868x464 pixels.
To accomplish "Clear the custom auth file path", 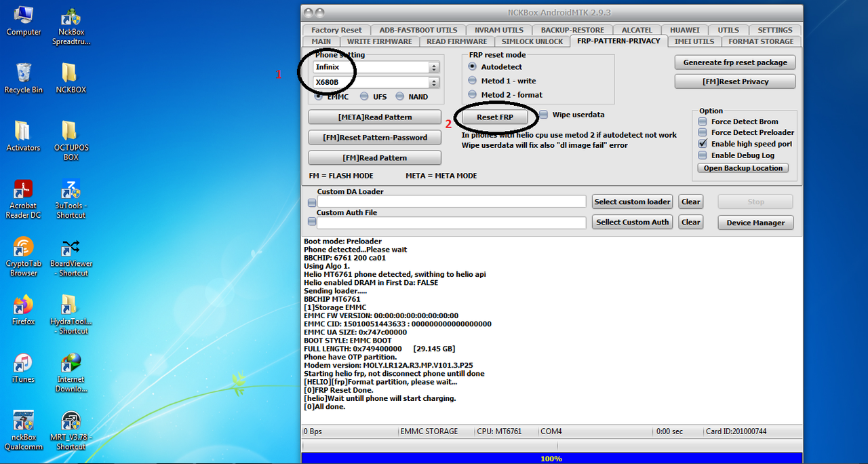I will pos(691,222).
